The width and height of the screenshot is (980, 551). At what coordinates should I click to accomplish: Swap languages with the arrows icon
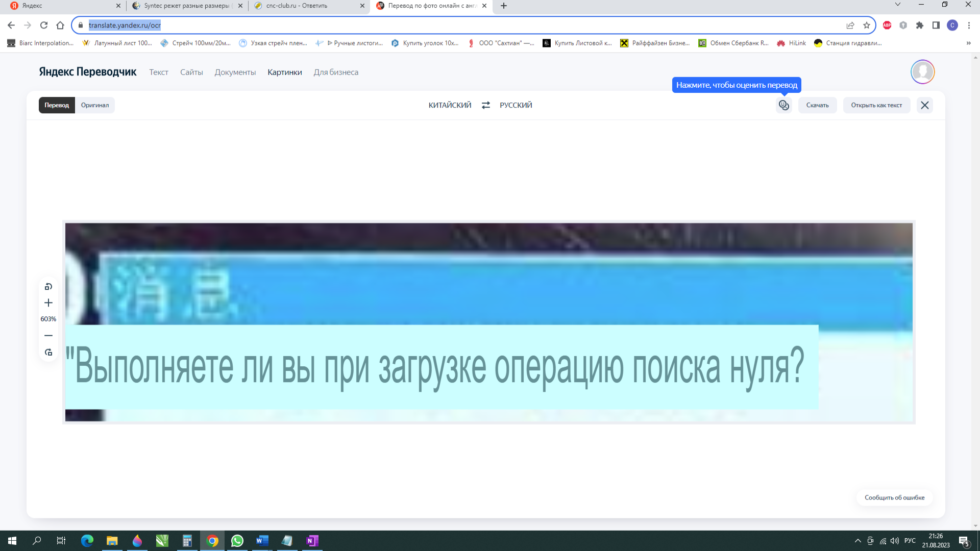485,105
